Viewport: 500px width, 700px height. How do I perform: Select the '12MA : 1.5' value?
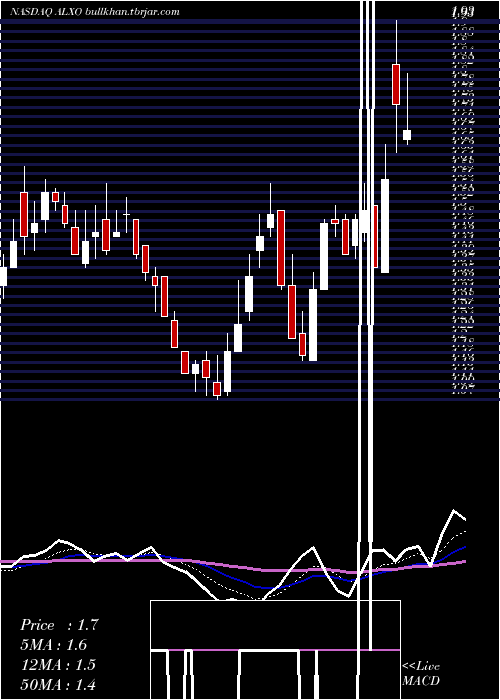58,665
